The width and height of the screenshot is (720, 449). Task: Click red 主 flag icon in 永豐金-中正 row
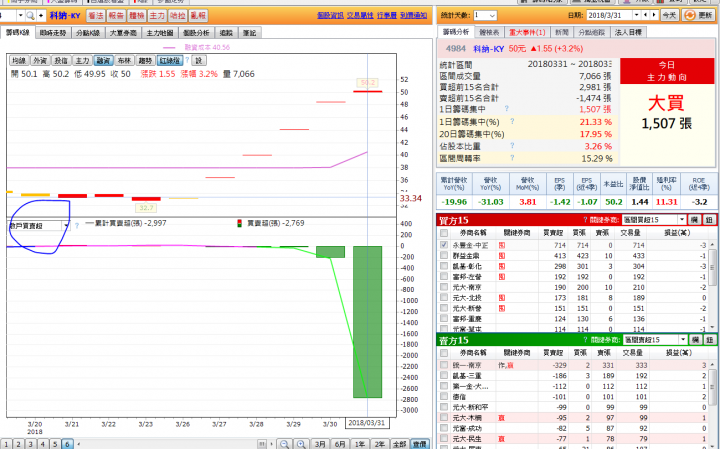[502, 245]
